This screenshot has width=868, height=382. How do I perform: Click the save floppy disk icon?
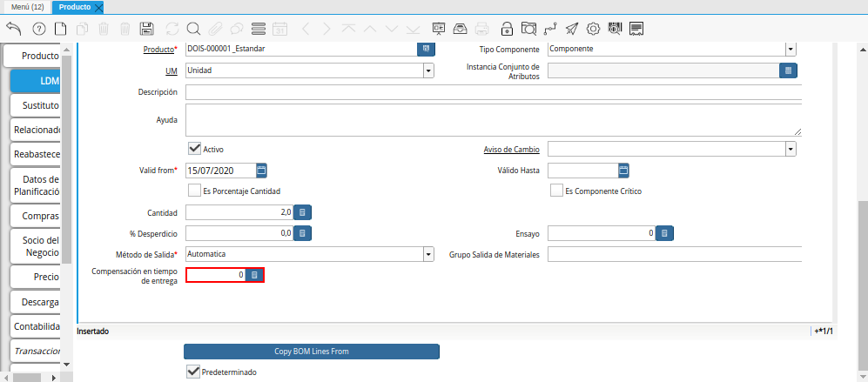click(x=147, y=28)
